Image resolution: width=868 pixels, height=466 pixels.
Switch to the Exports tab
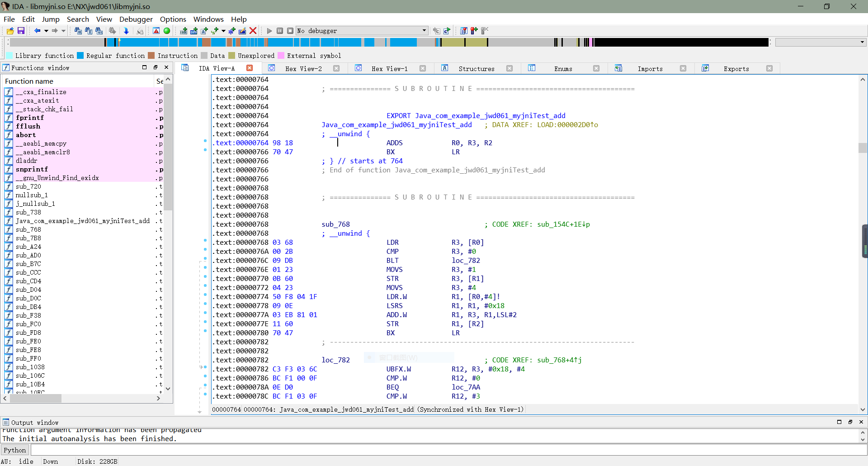[736, 69]
